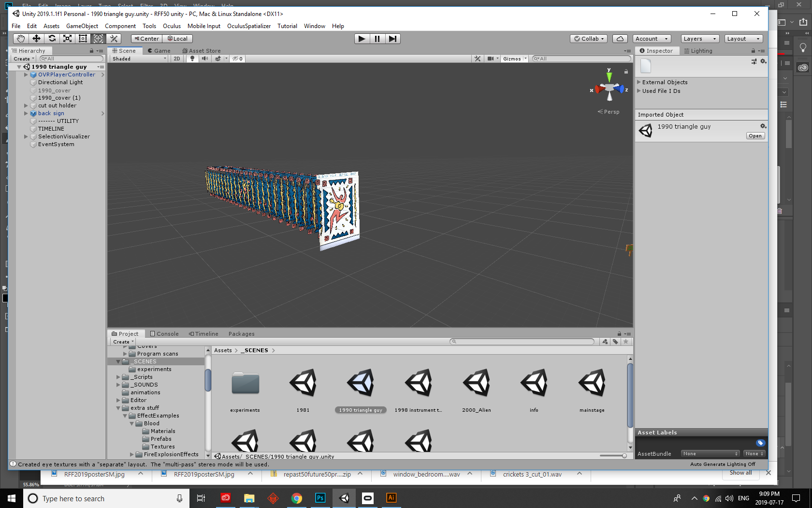Click the Play button
The width and height of the screenshot is (812, 508).
pos(362,39)
